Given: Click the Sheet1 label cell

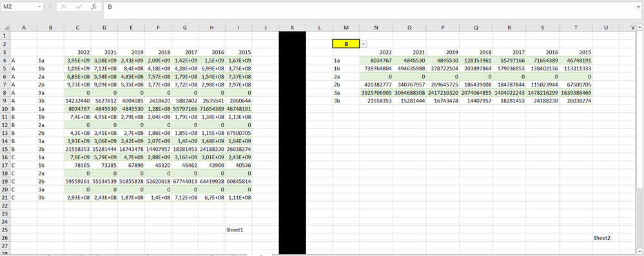Looking at the screenshot, I should tap(239, 230).
